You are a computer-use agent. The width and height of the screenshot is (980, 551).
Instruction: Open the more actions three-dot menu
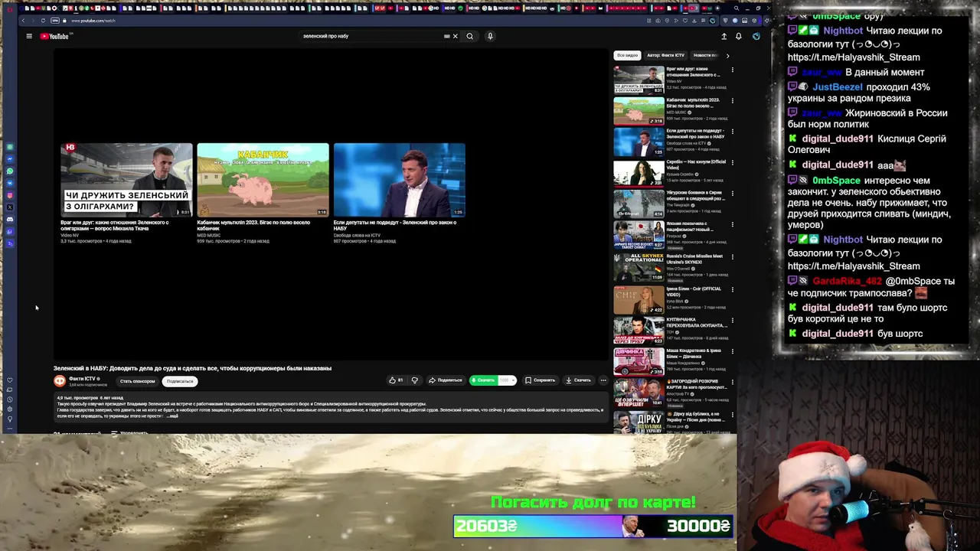[x=603, y=380]
